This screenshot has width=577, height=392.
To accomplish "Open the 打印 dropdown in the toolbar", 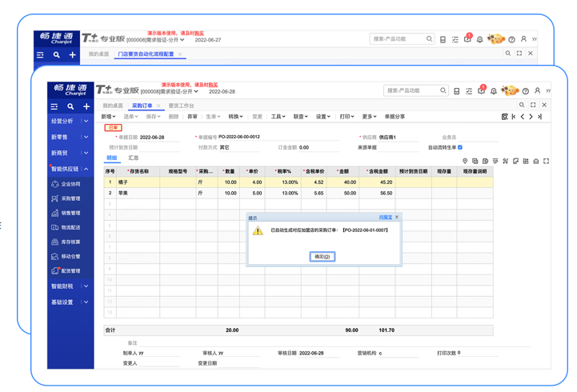I will coord(346,117).
